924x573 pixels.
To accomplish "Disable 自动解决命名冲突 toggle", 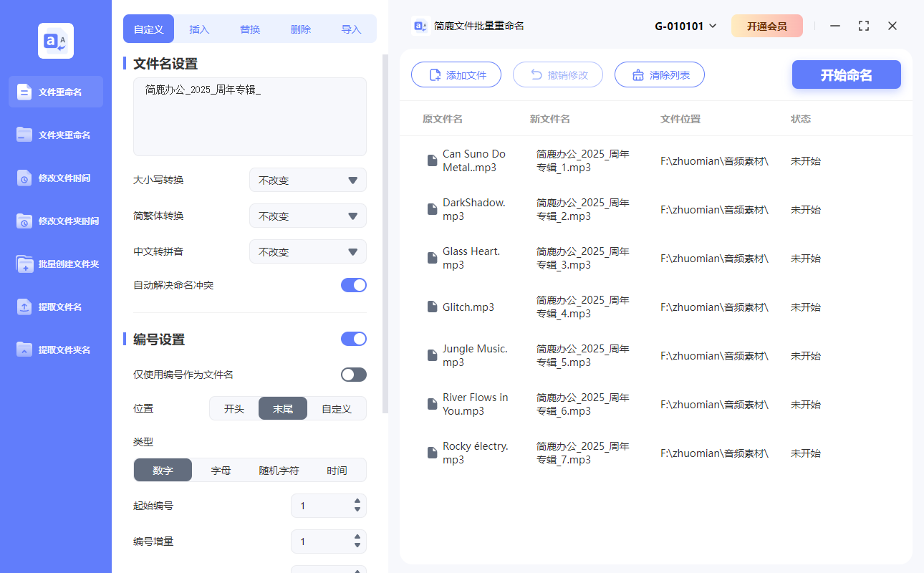I will pyautogui.click(x=353, y=284).
